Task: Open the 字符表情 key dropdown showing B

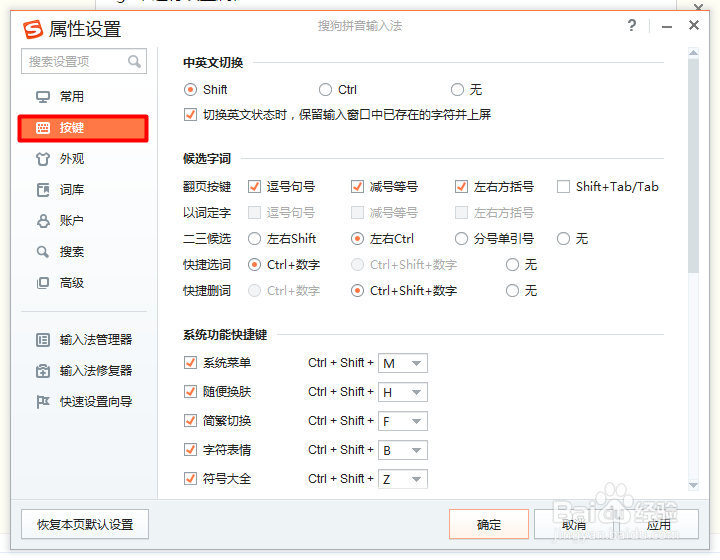Action: (x=403, y=450)
